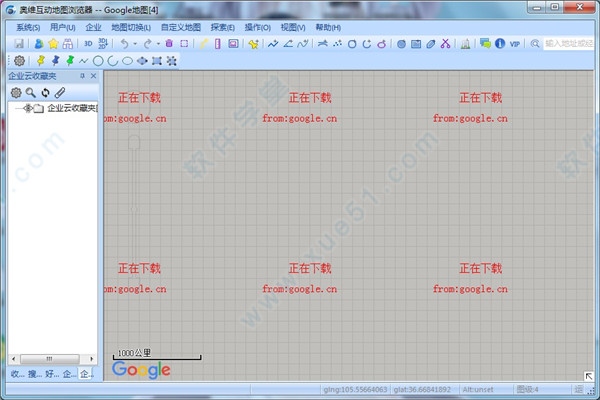Click the purple circle with plus icon
600x400 pixels.
(382, 44)
